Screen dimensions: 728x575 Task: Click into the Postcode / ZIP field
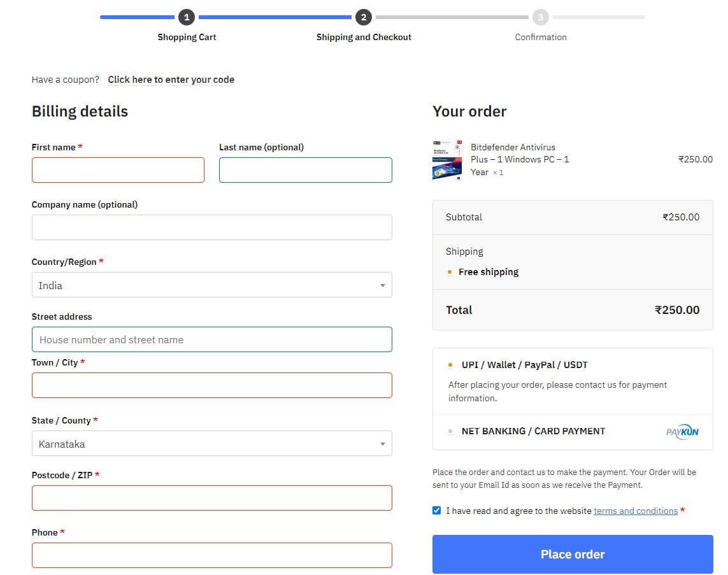point(211,498)
